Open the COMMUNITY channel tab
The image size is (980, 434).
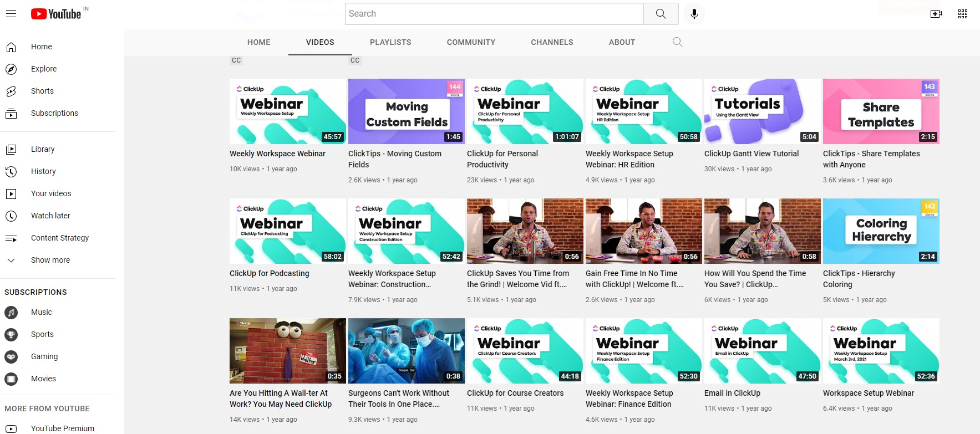click(x=471, y=42)
